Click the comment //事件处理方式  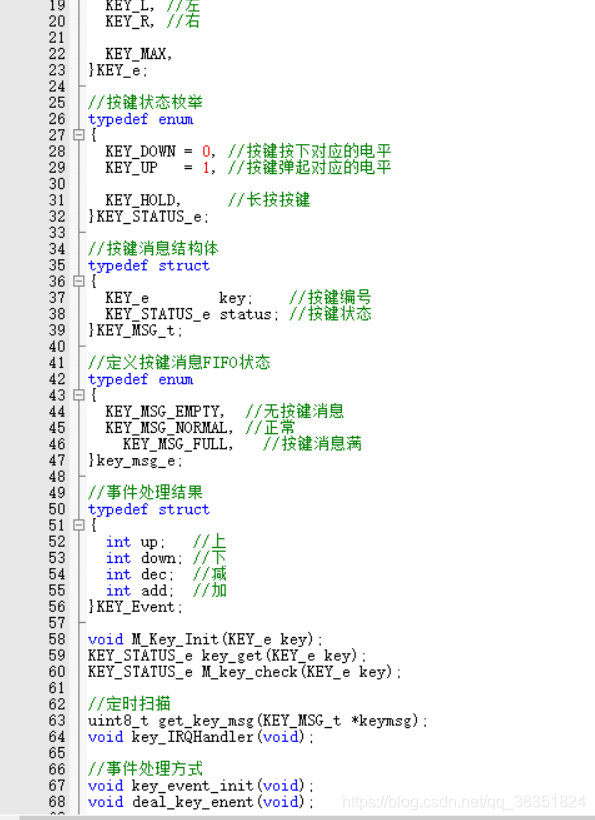tap(145, 769)
